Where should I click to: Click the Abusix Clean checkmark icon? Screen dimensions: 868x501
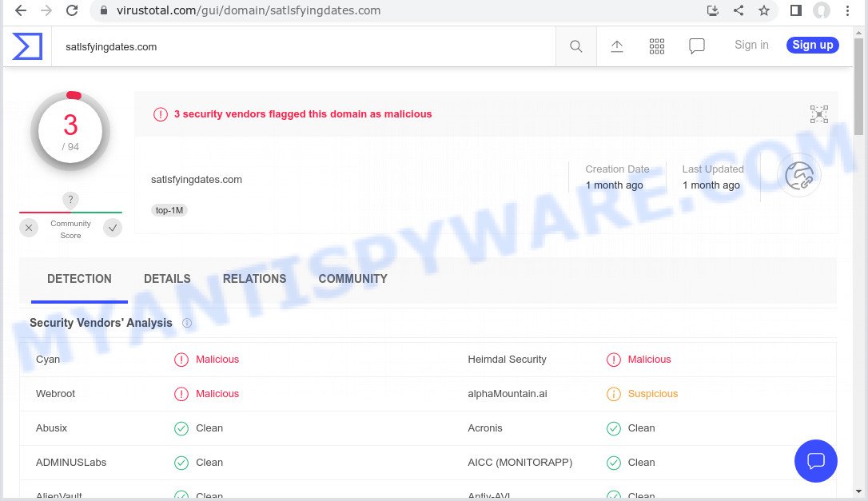point(181,428)
